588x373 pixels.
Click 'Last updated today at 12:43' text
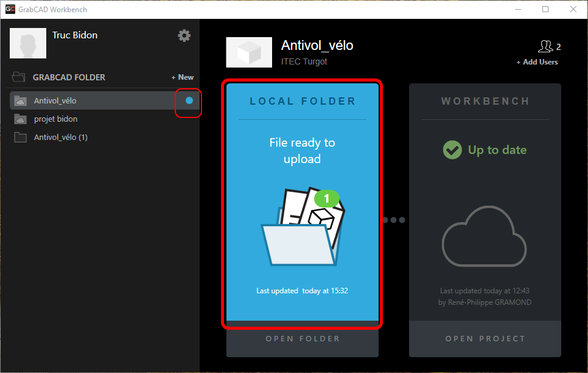(485, 291)
